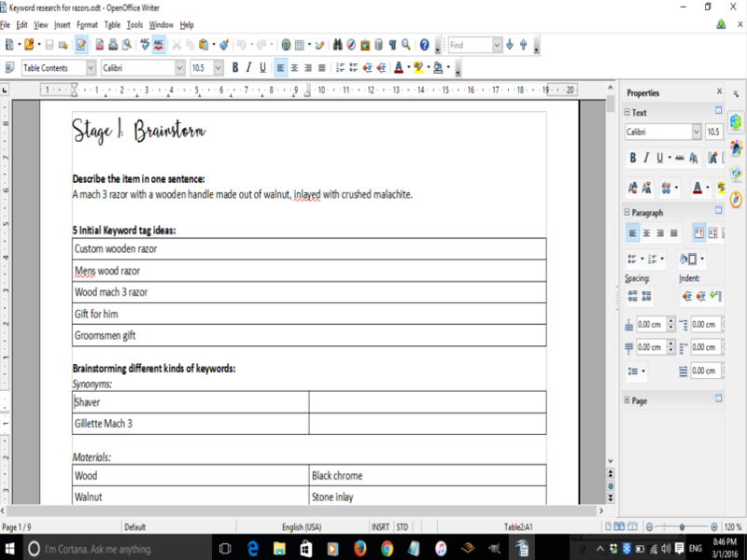Open sidebar Calibri font dropdown
The height and width of the screenshot is (560, 747).
pos(697,132)
